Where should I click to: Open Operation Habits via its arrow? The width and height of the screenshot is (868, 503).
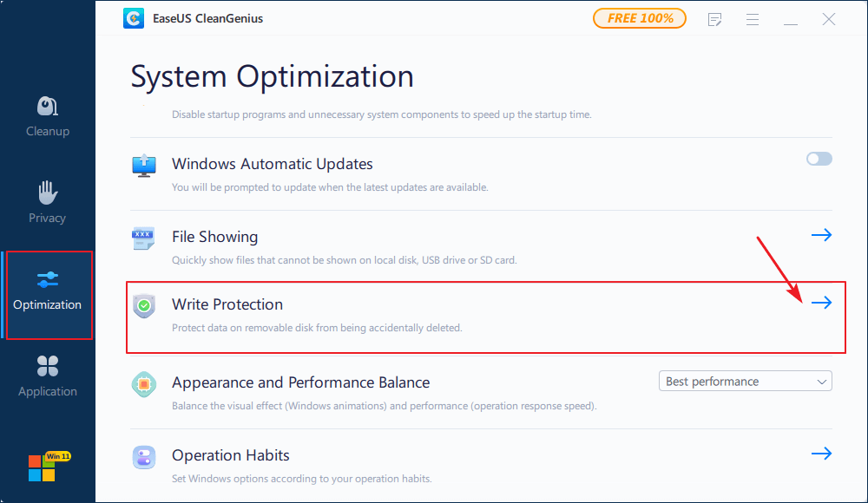pyautogui.click(x=821, y=453)
